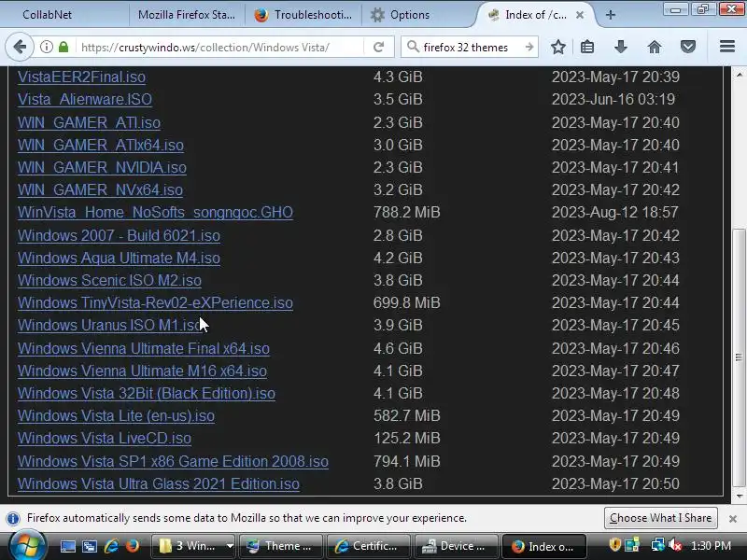
Task: Click the 1:30 PM taskbar clock
Action: pyautogui.click(x=711, y=546)
